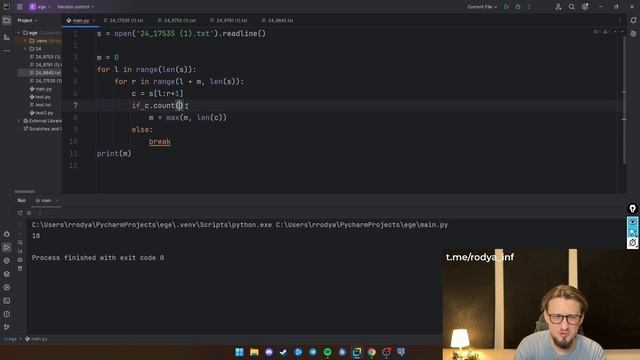Click ege in the bottom breadcrumb
Viewport: 640px width, 360px height.
click(x=11, y=339)
